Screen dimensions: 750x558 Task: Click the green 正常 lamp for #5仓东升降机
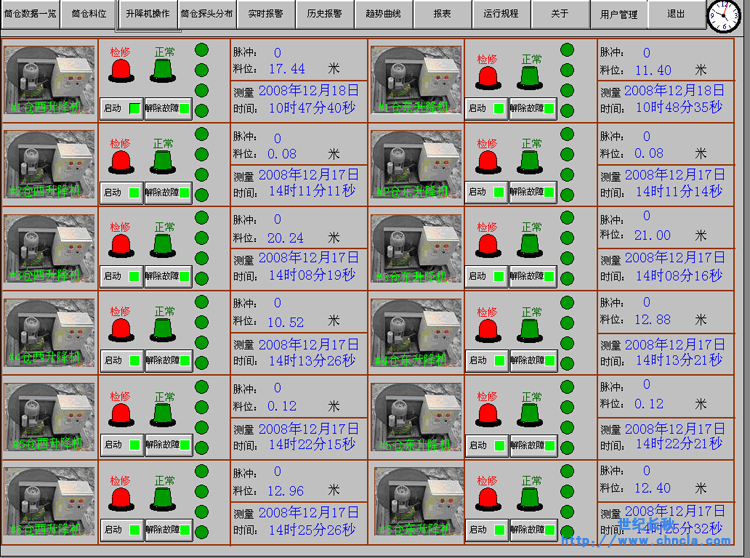point(530,416)
